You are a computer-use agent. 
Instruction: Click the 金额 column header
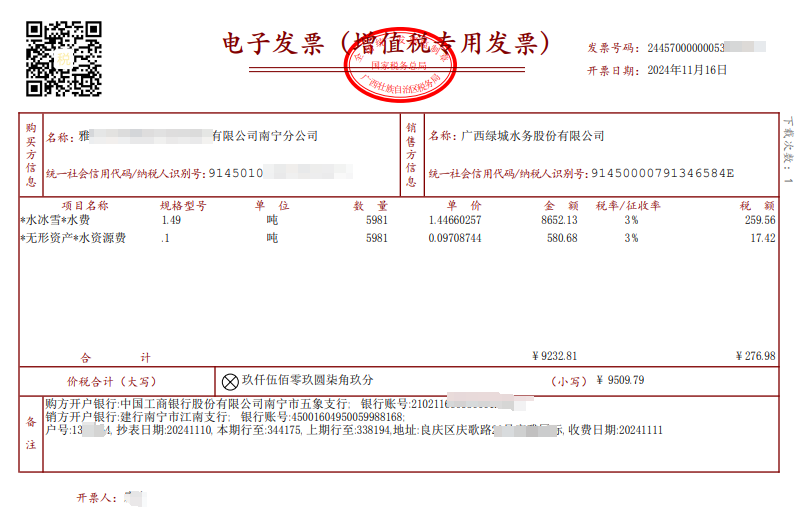[561, 206]
